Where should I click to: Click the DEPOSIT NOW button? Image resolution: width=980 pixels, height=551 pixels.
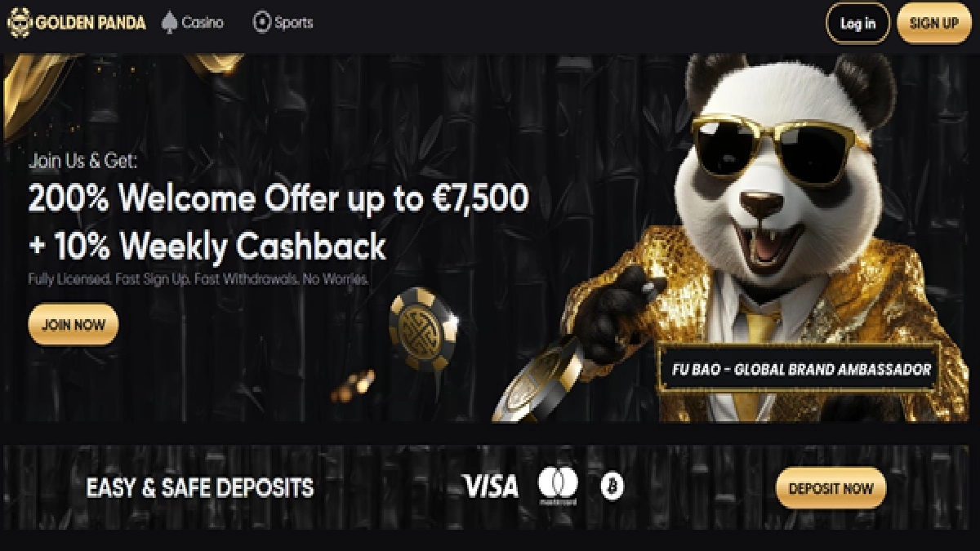click(x=831, y=488)
